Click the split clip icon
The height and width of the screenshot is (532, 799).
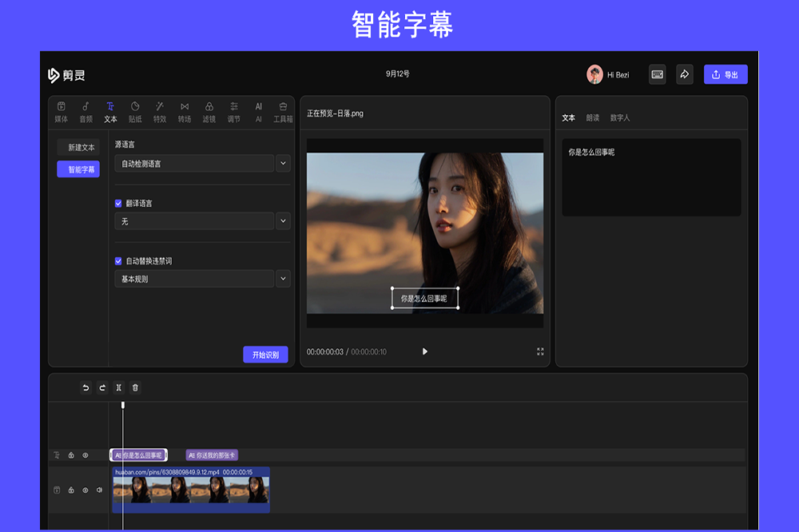pyautogui.click(x=118, y=387)
